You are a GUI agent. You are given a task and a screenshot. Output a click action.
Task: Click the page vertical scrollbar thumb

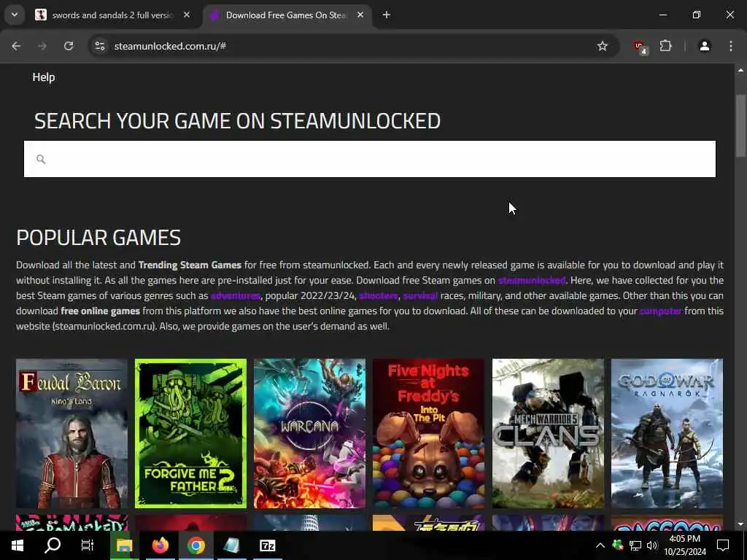coord(740,125)
